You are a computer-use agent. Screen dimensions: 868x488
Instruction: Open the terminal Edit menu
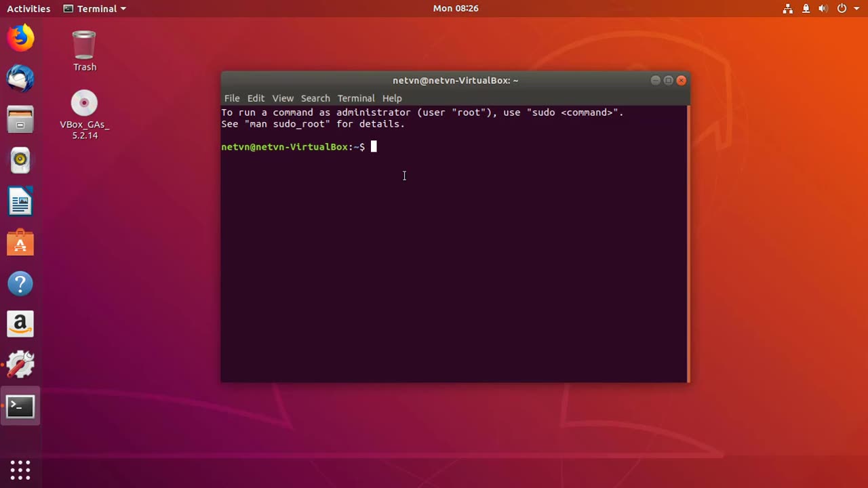click(256, 98)
